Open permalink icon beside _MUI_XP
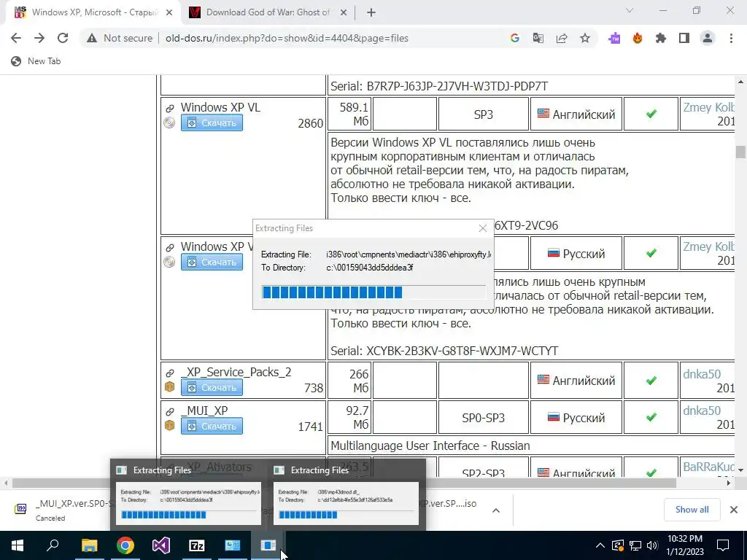747x560 pixels. [169, 412]
